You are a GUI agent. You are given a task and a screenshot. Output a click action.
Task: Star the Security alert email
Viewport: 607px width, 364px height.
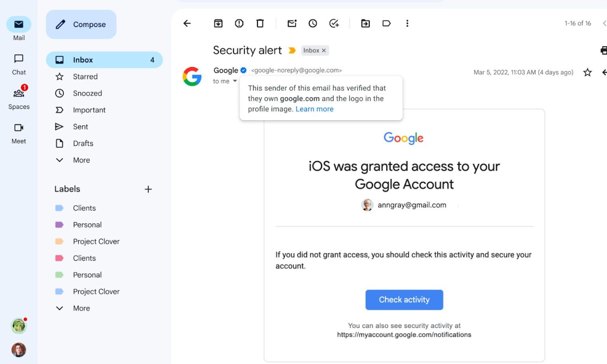coord(587,73)
